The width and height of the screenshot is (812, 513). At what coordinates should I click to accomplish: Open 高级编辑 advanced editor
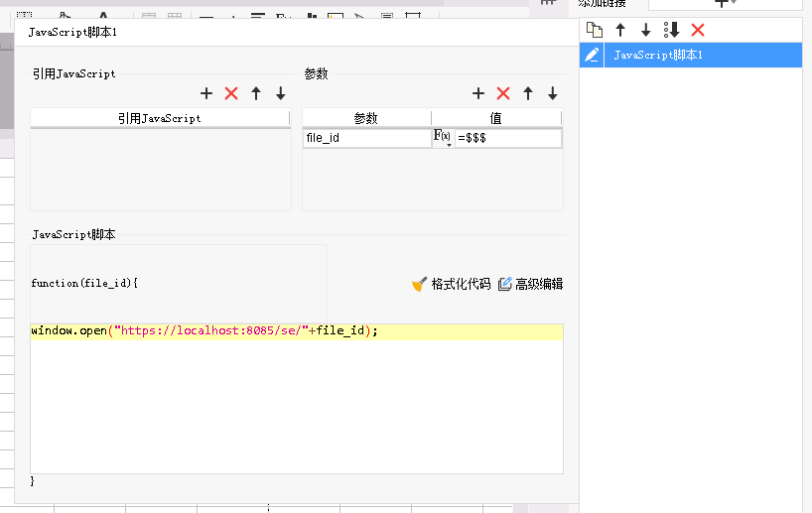click(x=530, y=284)
